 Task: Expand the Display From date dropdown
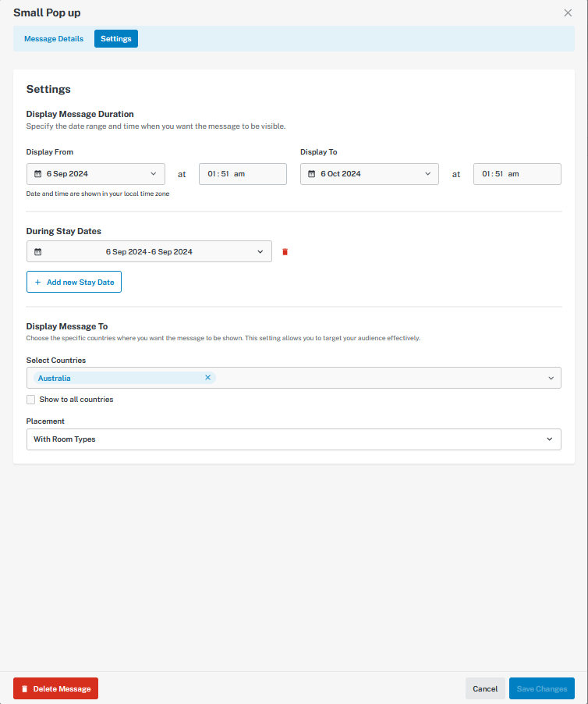pyautogui.click(x=96, y=174)
